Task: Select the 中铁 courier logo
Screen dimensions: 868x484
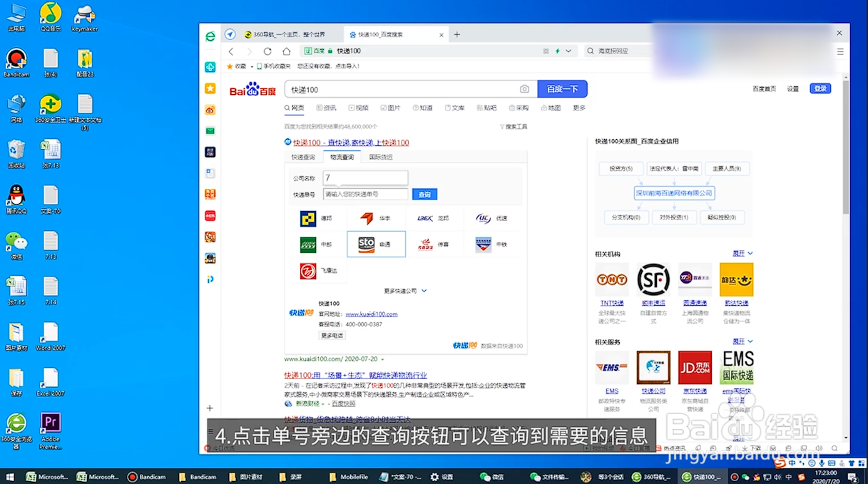Action: 483,244
